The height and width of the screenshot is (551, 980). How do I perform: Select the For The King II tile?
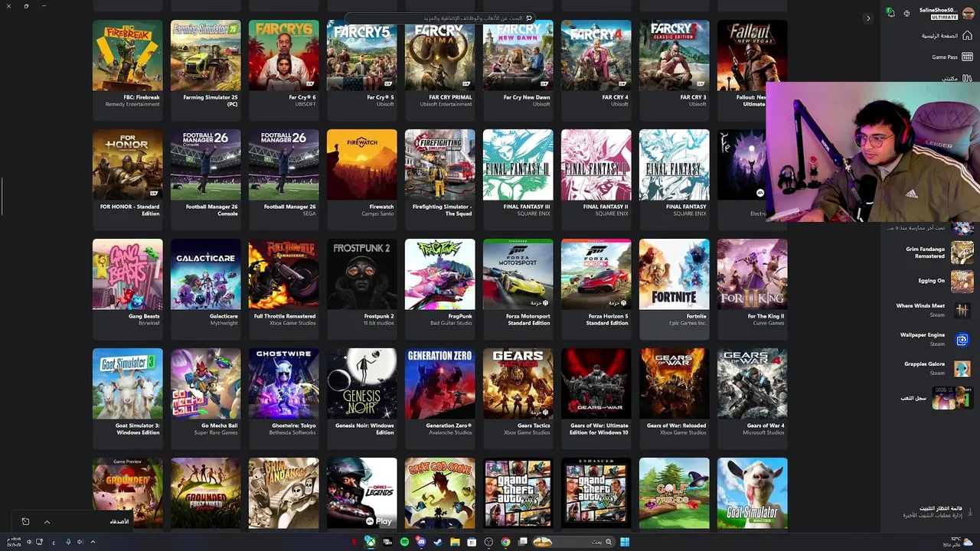click(x=752, y=289)
